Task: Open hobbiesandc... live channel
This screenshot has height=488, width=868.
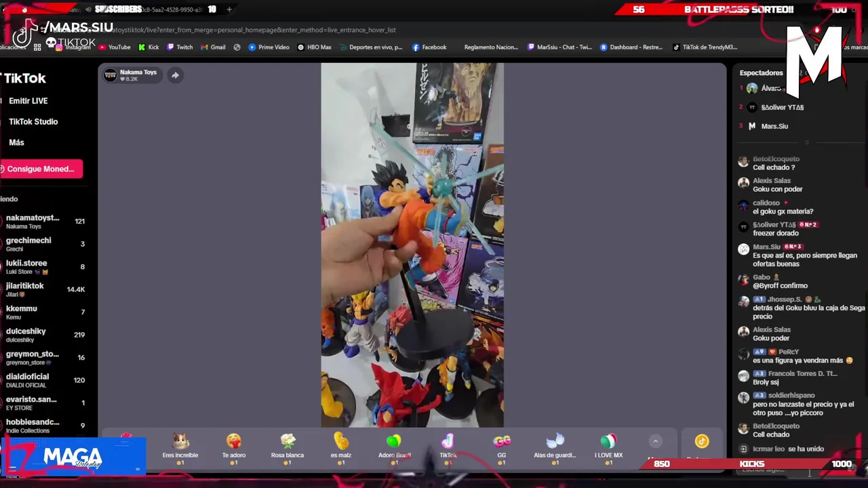Action: tap(45, 426)
